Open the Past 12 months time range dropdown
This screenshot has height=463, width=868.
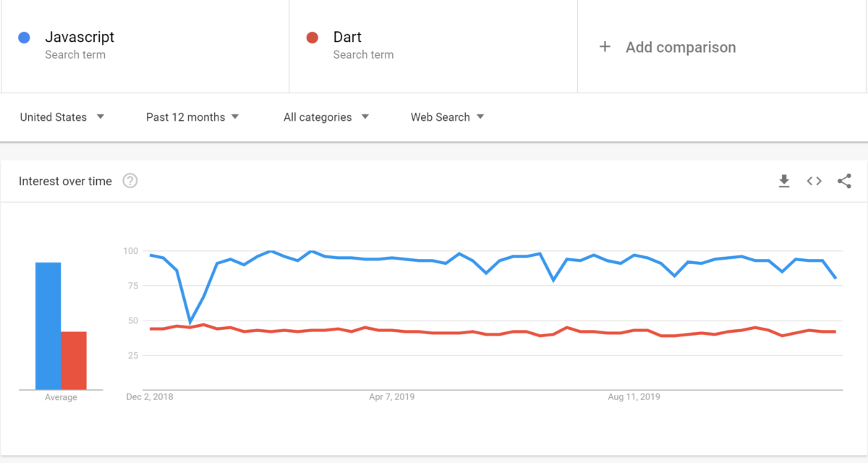192,116
